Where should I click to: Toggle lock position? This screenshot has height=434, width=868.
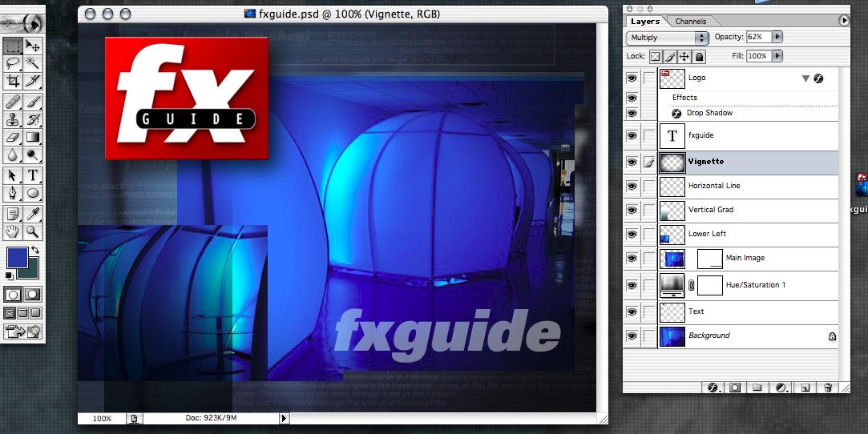pos(684,56)
